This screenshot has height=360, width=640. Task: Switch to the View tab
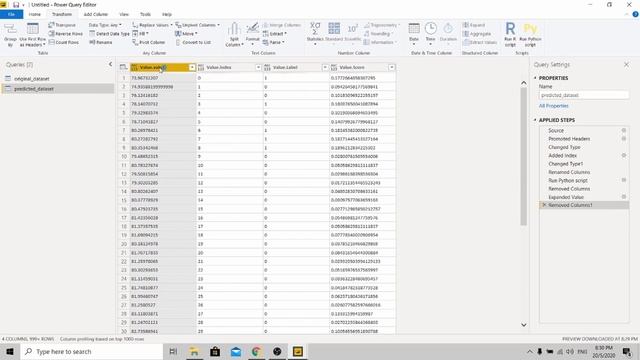tap(124, 14)
